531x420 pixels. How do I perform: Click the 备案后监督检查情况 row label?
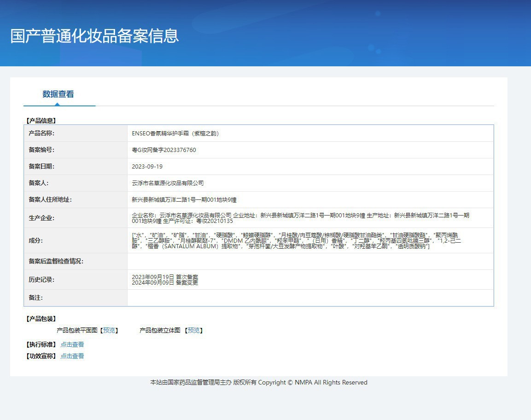click(56, 261)
